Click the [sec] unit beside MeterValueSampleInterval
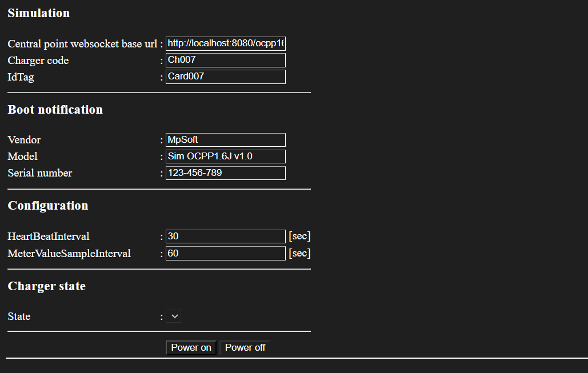This screenshot has height=373, width=588. [299, 254]
